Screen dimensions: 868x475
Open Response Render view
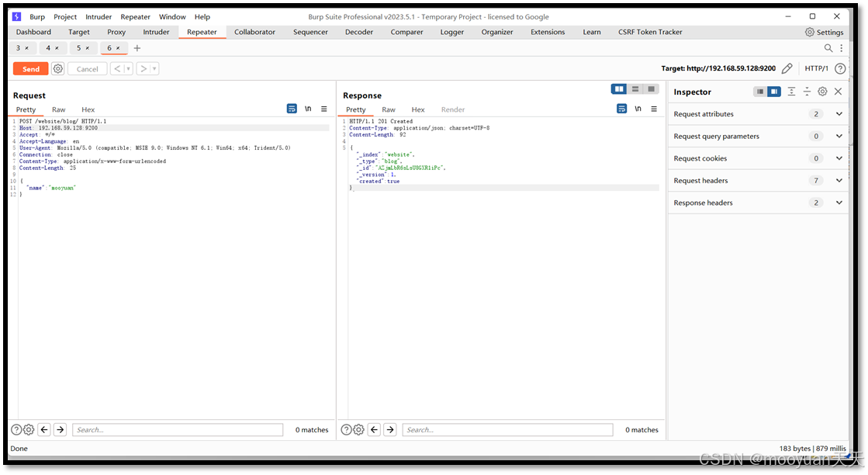453,109
